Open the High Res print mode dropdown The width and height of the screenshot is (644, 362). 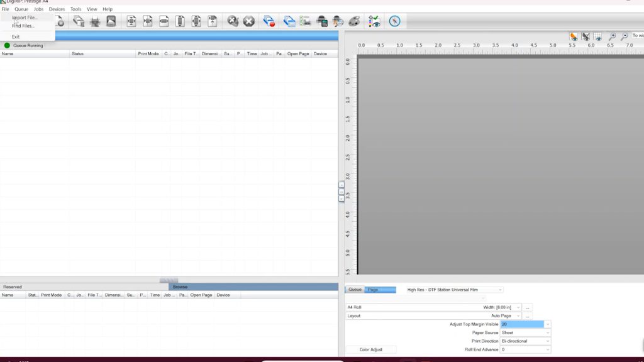pos(455,290)
